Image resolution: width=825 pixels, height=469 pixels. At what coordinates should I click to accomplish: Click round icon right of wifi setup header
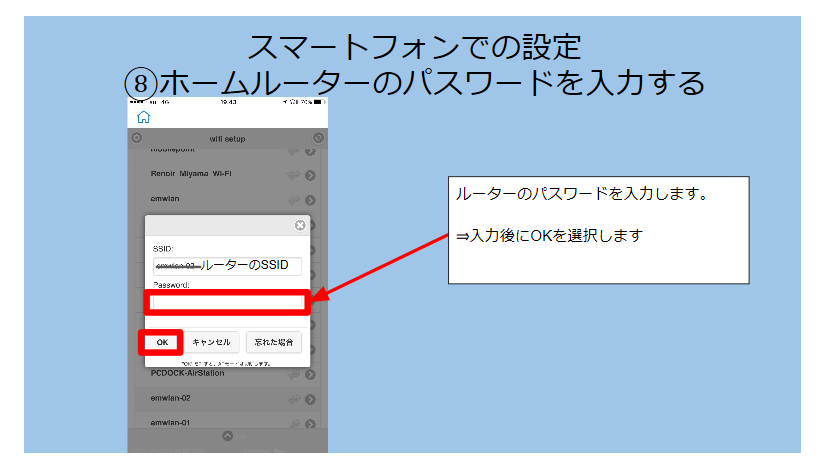tap(318, 138)
